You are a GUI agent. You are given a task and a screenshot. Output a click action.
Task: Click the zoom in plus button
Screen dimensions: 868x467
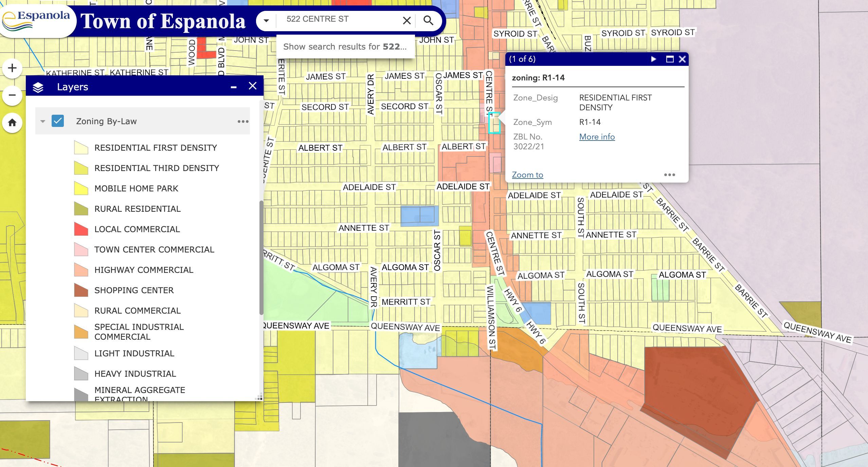(x=12, y=68)
